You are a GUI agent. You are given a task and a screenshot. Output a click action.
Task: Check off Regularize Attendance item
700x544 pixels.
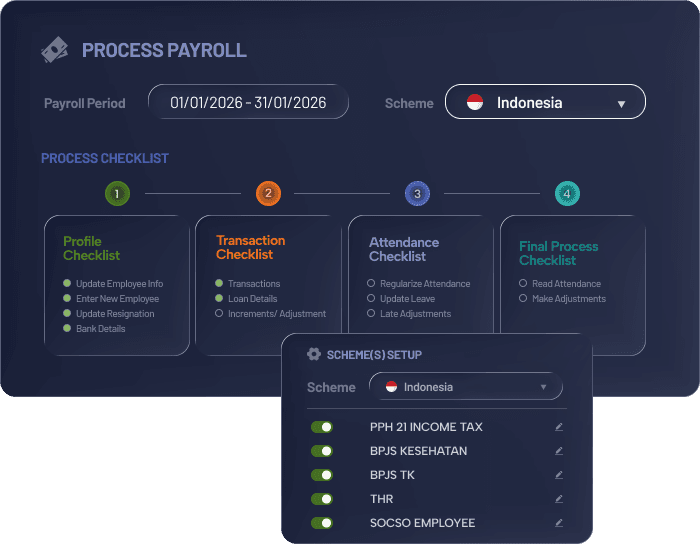point(371,283)
